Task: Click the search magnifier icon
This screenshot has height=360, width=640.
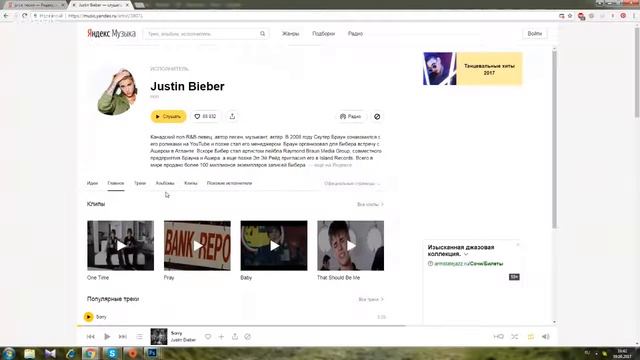Action: point(262,33)
